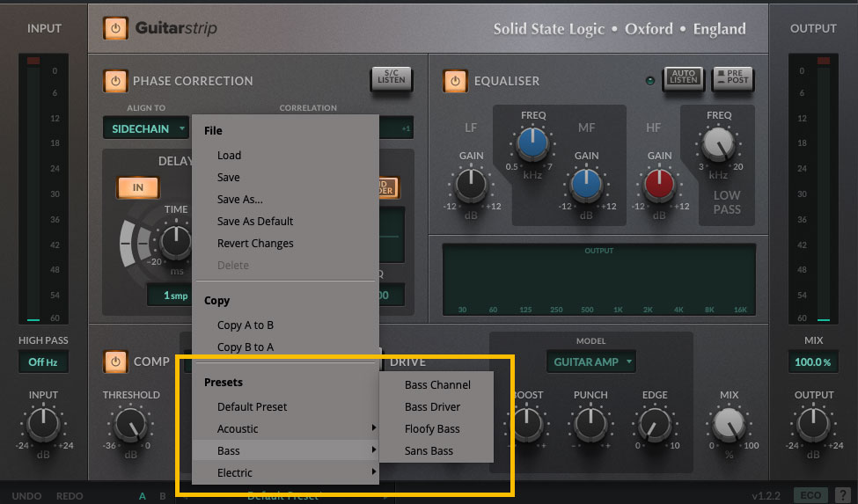858x504 pixels.
Task: Click the Low Pass frequency knob
Action: [x=718, y=143]
